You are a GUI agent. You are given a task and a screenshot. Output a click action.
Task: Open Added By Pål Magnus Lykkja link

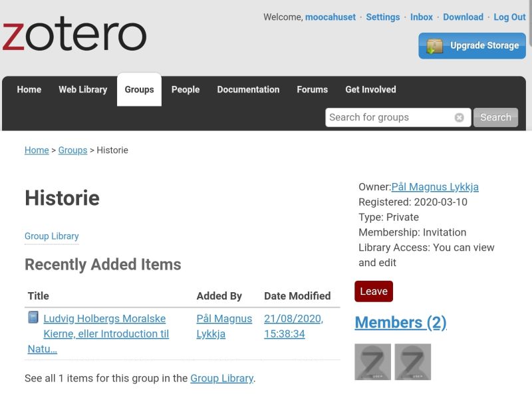tap(224, 326)
